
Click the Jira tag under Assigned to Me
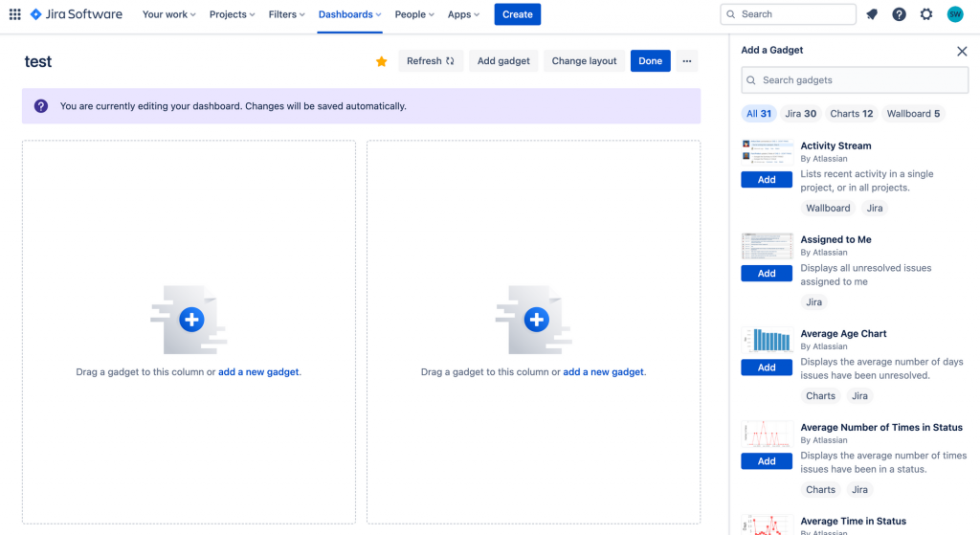point(813,301)
